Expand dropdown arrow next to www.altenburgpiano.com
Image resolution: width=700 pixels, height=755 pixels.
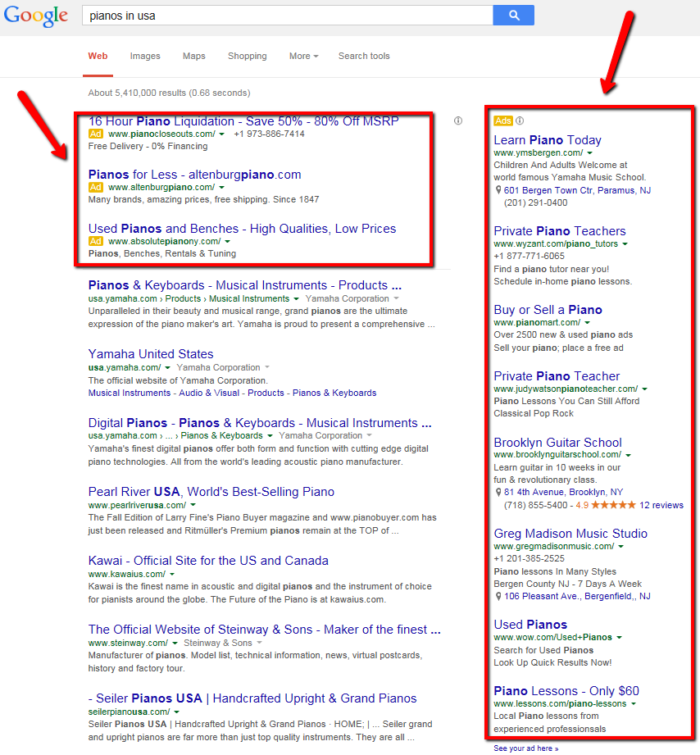coord(221,188)
